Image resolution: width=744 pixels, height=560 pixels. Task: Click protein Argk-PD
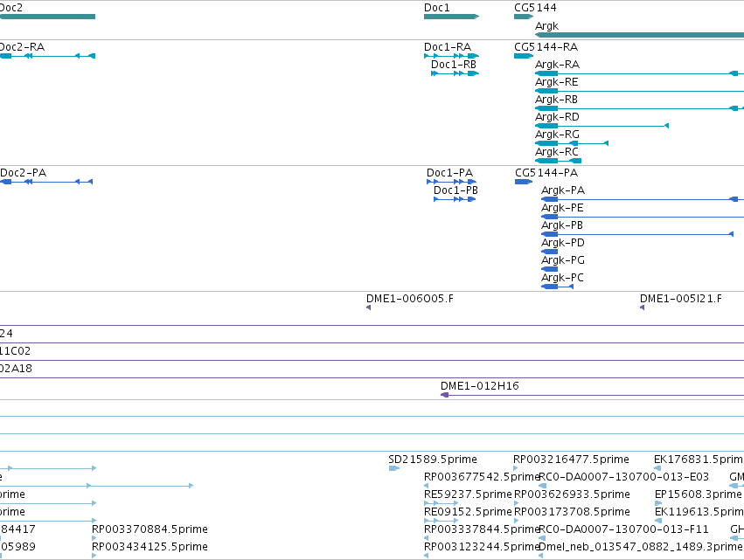(x=549, y=252)
